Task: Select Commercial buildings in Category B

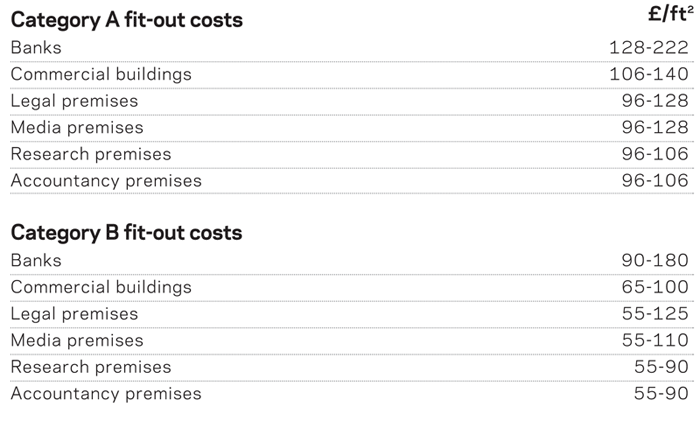Action: [x=101, y=287]
